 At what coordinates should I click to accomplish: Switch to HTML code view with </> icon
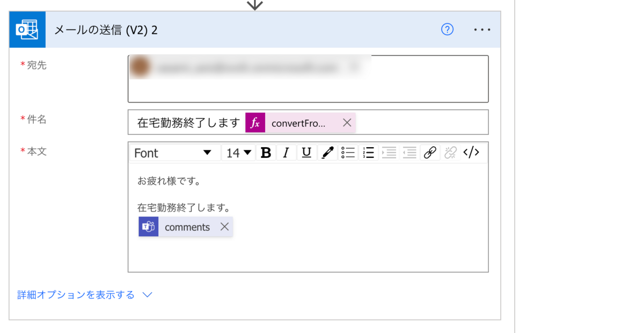tap(471, 153)
